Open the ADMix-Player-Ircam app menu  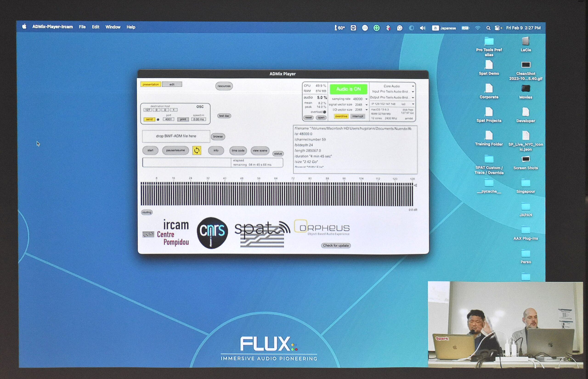53,27
